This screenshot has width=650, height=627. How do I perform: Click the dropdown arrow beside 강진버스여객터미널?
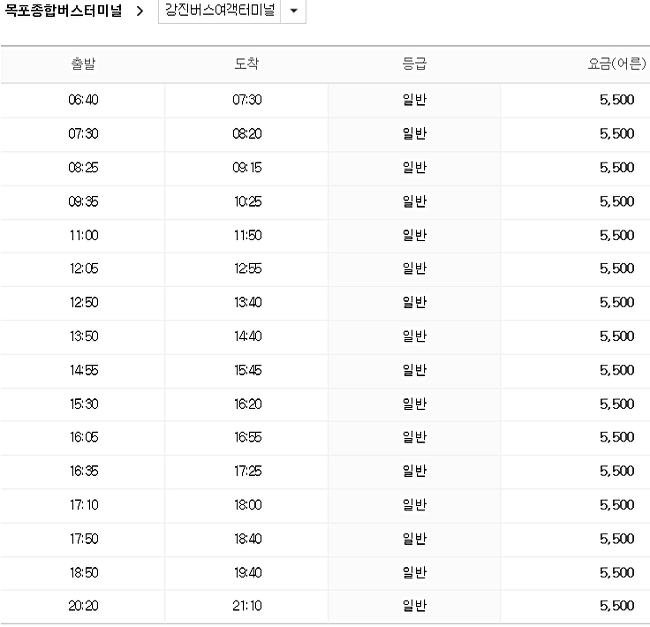pyautogui.click(x=293, y=11)
